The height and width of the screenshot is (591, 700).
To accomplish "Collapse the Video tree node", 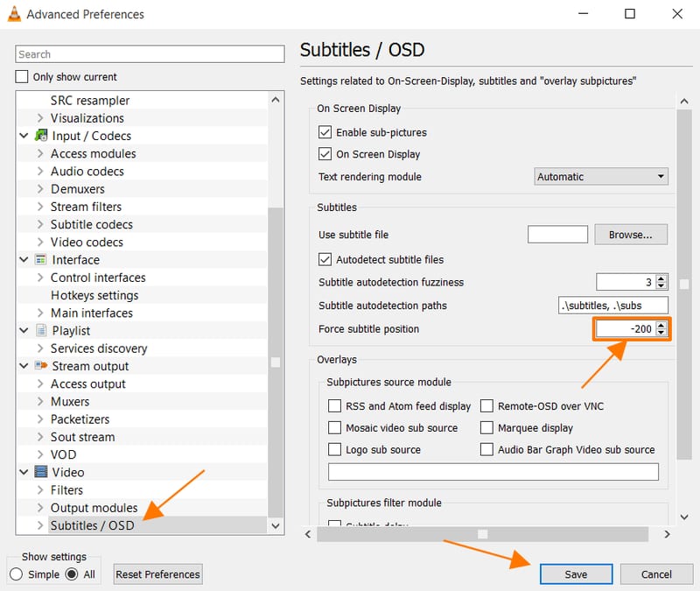I will pos(24,472).
